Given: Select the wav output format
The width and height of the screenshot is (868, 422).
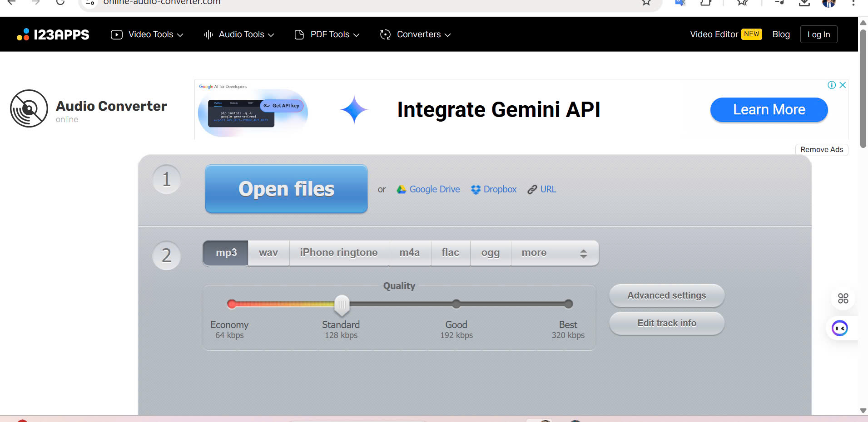Looking at the screenshot, I should click(268, 253).
